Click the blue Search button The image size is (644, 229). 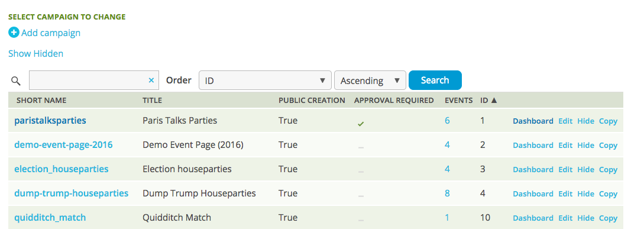click(x=435, y=80)
